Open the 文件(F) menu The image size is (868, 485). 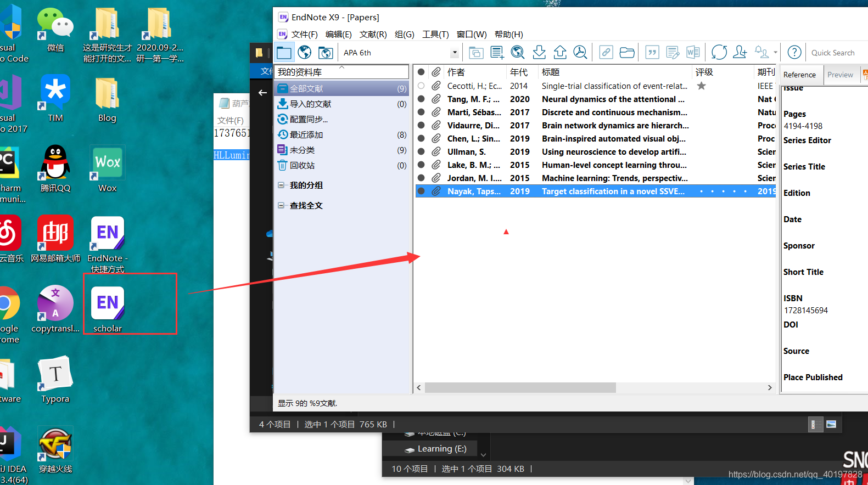304,34
